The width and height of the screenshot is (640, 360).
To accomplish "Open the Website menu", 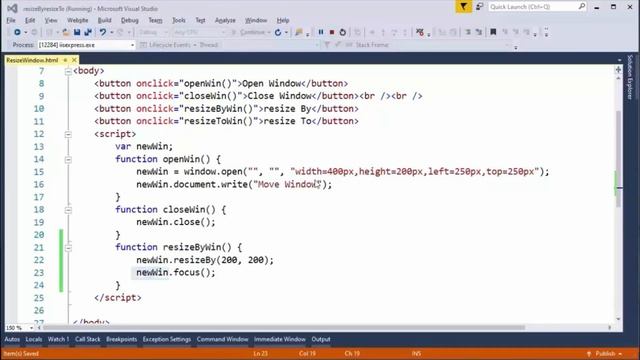I will click(x=77, y=20).
